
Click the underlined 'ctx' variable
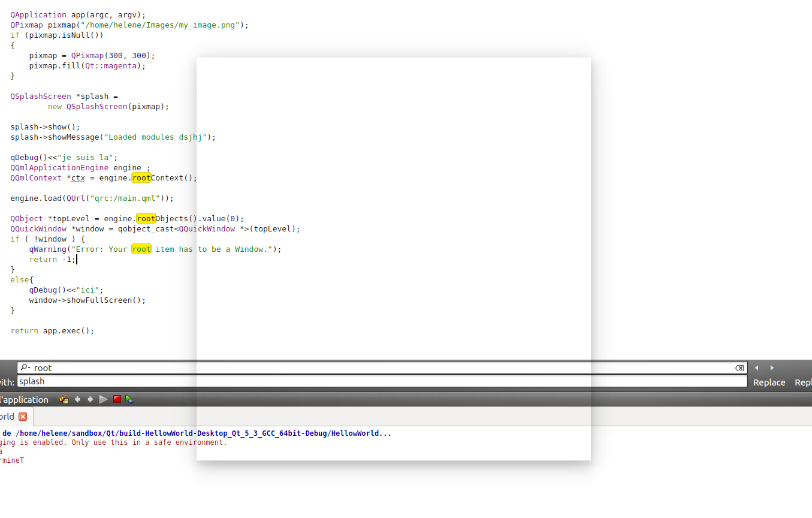78,177
